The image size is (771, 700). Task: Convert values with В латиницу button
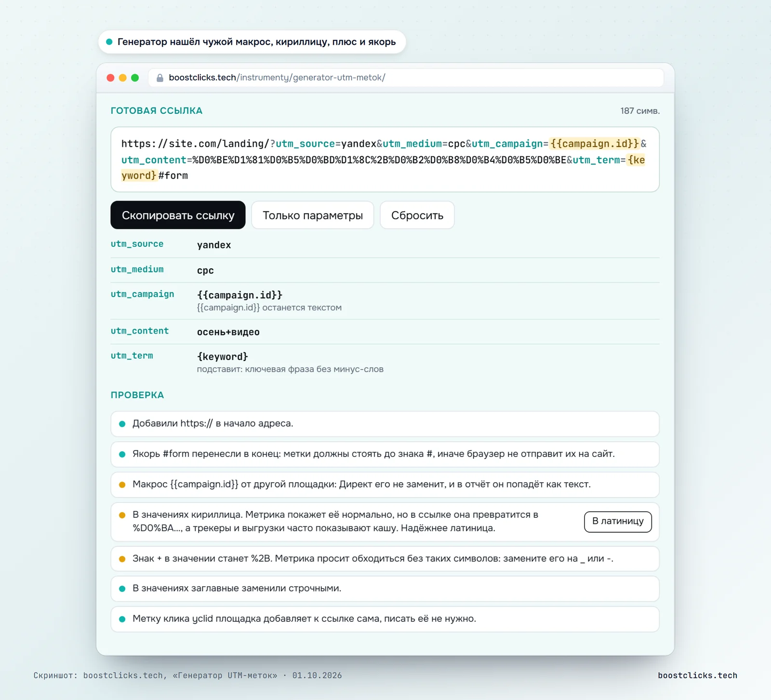pyautogui.click(x=618, y=522)
